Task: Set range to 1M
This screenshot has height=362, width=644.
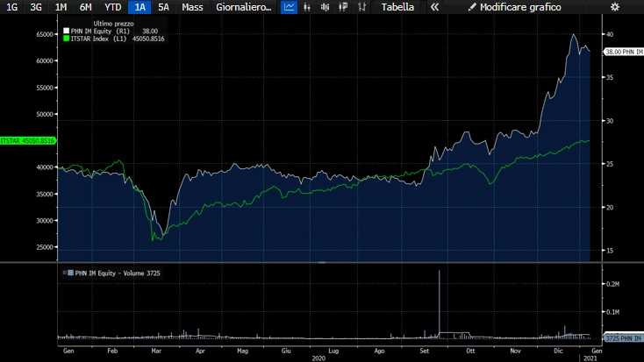Action: [61, 7]
